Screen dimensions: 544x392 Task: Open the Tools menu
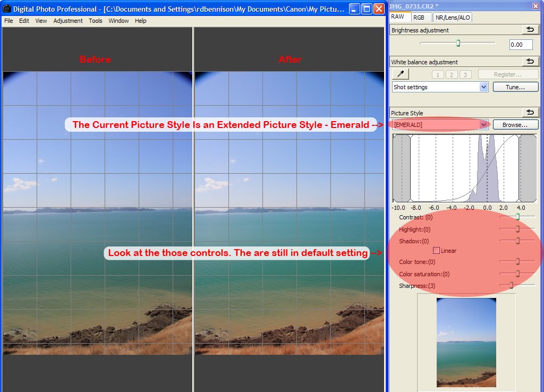pyautogui.click(x=96, y=21)
